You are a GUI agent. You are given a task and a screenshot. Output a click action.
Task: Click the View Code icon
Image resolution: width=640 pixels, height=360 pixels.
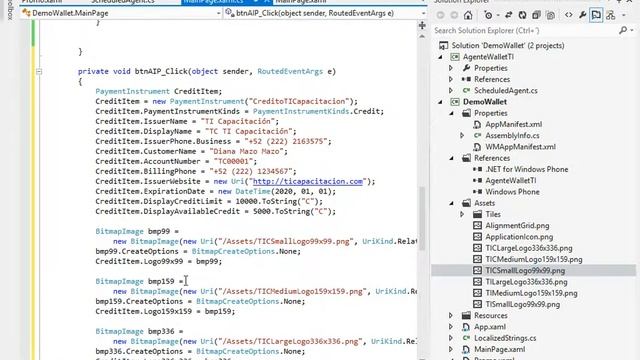[x=569, y=16]
